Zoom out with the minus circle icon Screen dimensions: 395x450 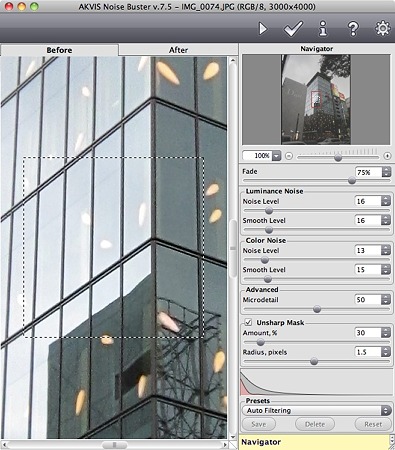(x=289, y=156)
